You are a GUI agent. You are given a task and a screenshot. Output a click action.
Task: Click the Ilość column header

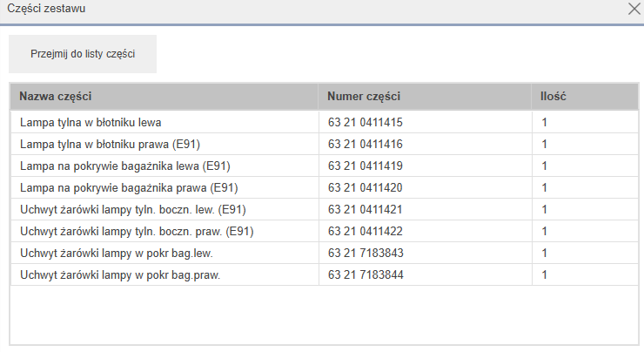coord(585,97)
